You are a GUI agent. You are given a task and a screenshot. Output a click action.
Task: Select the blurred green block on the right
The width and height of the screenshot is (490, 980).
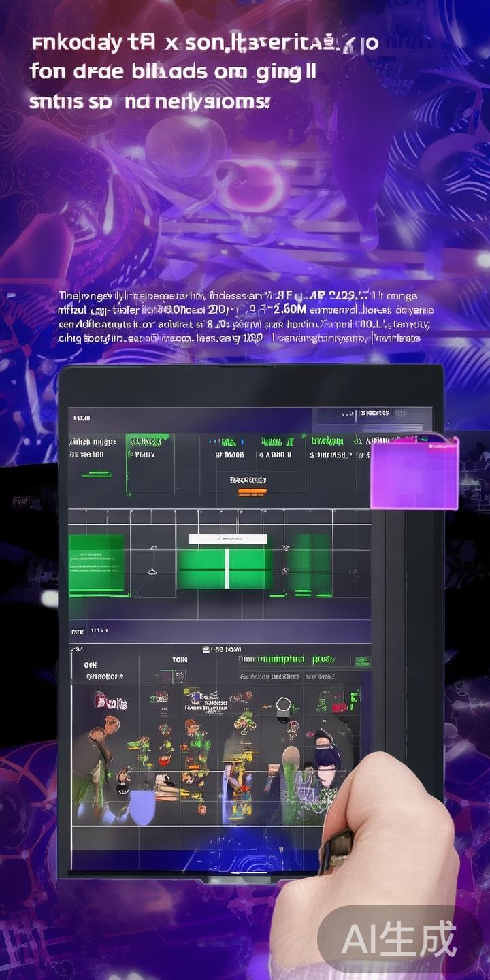[x=309, y=563]
